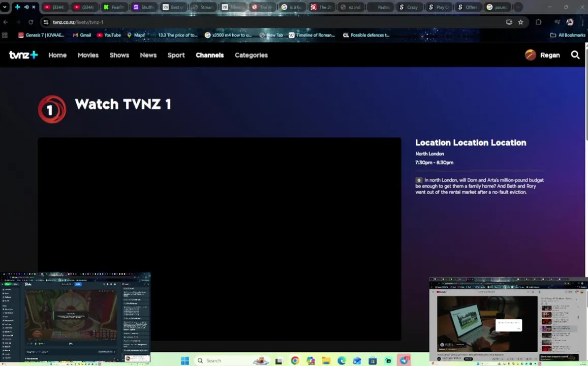This screenshot has height=366, width=588.
Task: View site information icon in address bar
Action: tap(46, 22)
